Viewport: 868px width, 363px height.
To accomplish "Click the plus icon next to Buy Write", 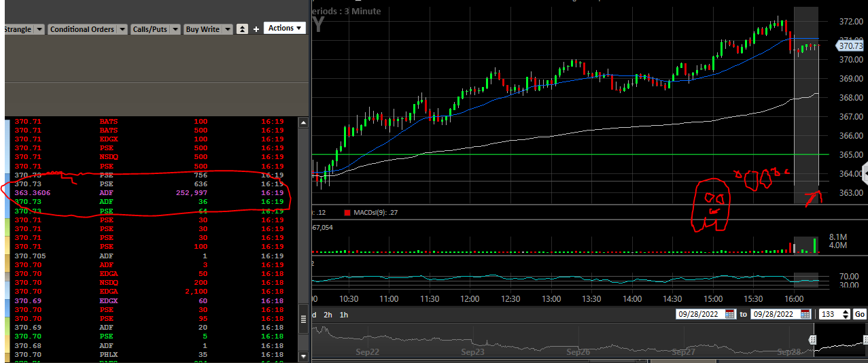I will pyautogui.click(x=256, y=29).
